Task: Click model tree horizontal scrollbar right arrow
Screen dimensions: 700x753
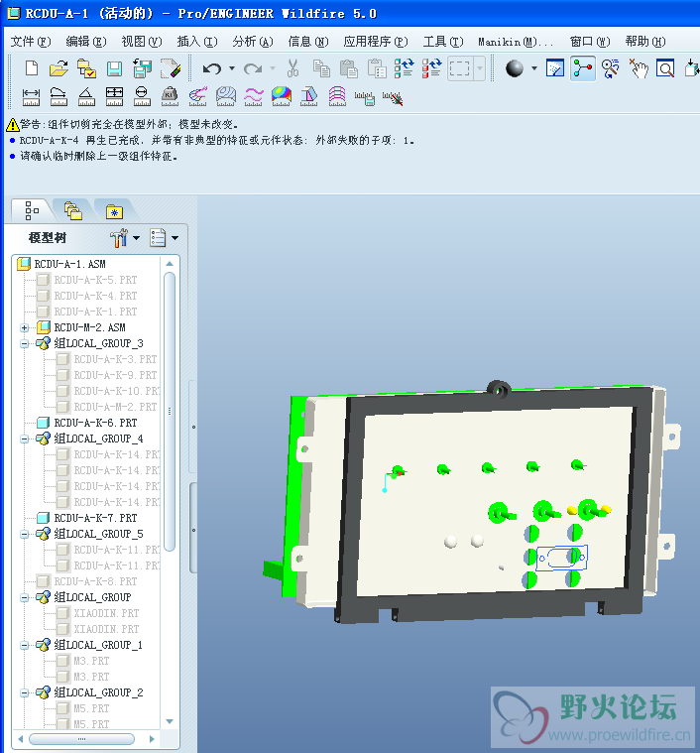Action: [152, 739]
